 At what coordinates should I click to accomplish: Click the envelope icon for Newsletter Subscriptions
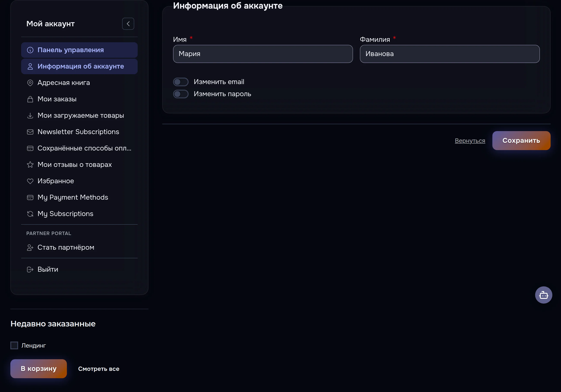tap(30, 132)
